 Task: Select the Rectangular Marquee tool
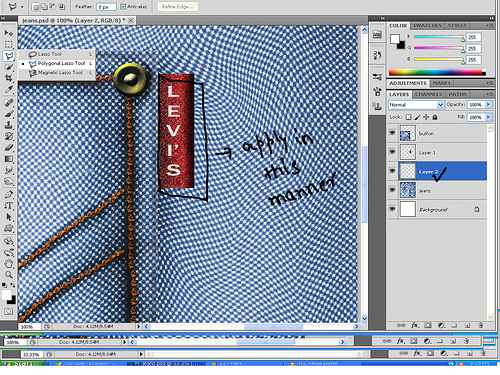[x=9, y=44]
